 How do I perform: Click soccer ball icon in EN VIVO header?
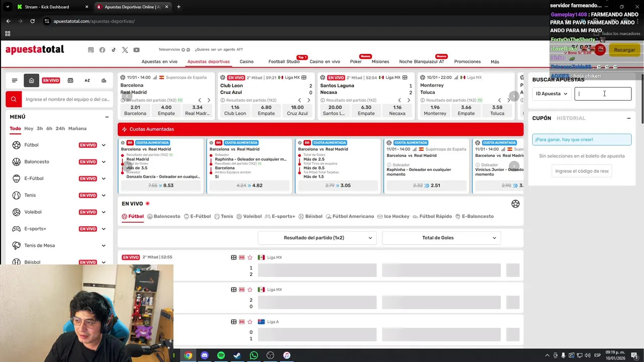coord(515,204)
